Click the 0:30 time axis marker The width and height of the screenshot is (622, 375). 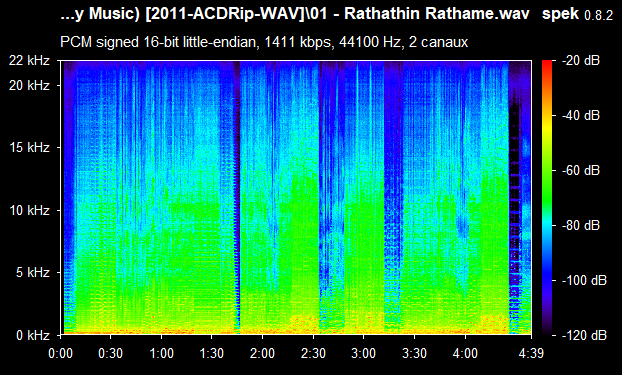(x=111, y=353)
